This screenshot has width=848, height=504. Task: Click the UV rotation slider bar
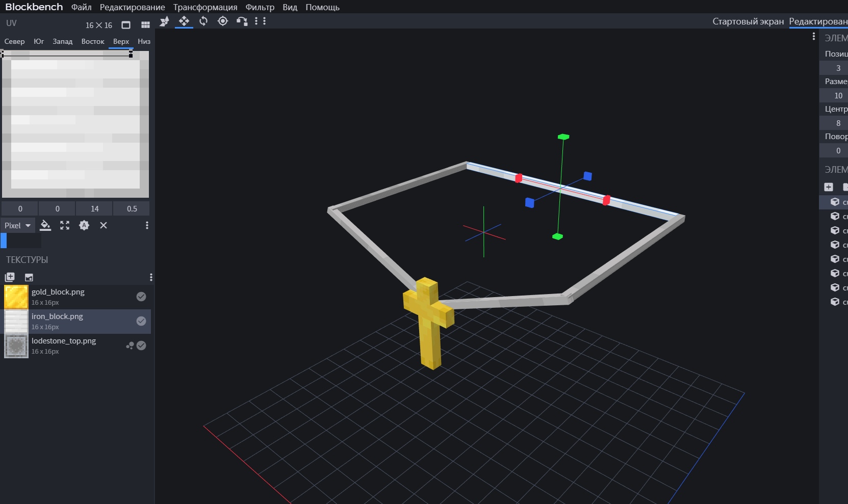21,241
